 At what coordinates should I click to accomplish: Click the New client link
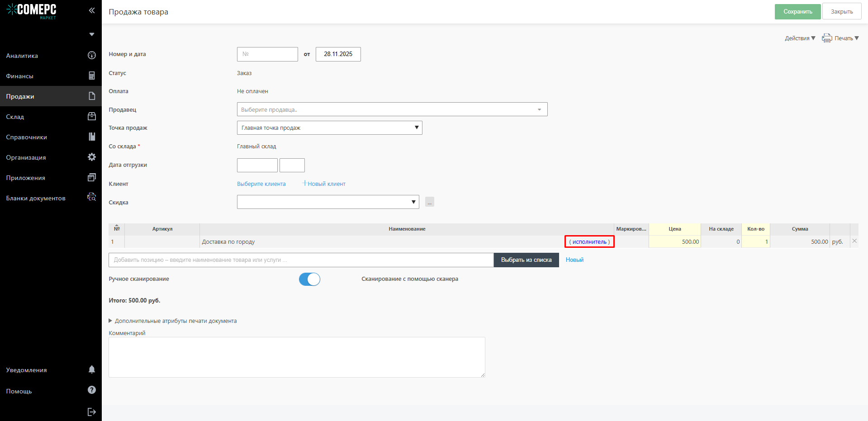point(324,184)
